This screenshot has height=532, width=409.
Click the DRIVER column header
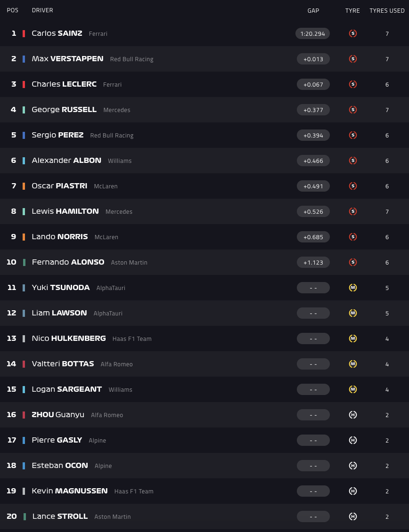42,10
